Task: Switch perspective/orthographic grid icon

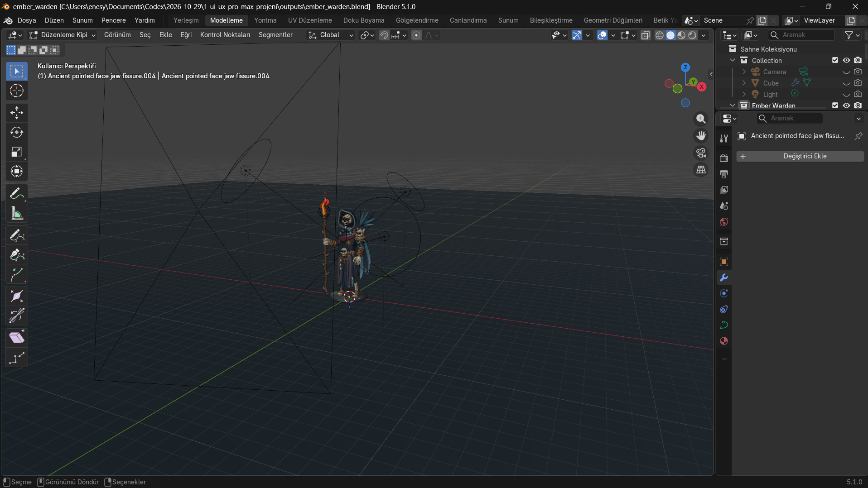Action: (x=701, y=170)
